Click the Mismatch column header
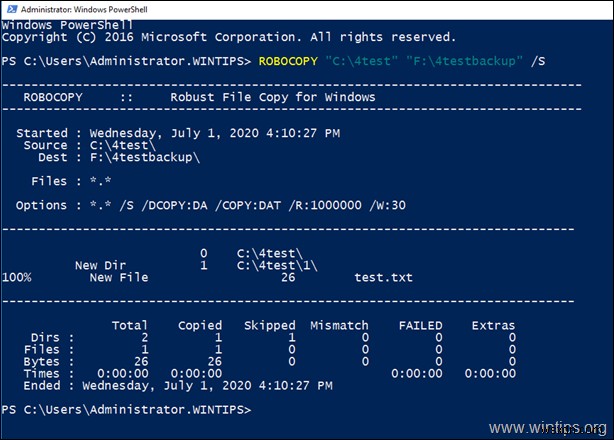 pyautogui.click(x=339, y=325)
